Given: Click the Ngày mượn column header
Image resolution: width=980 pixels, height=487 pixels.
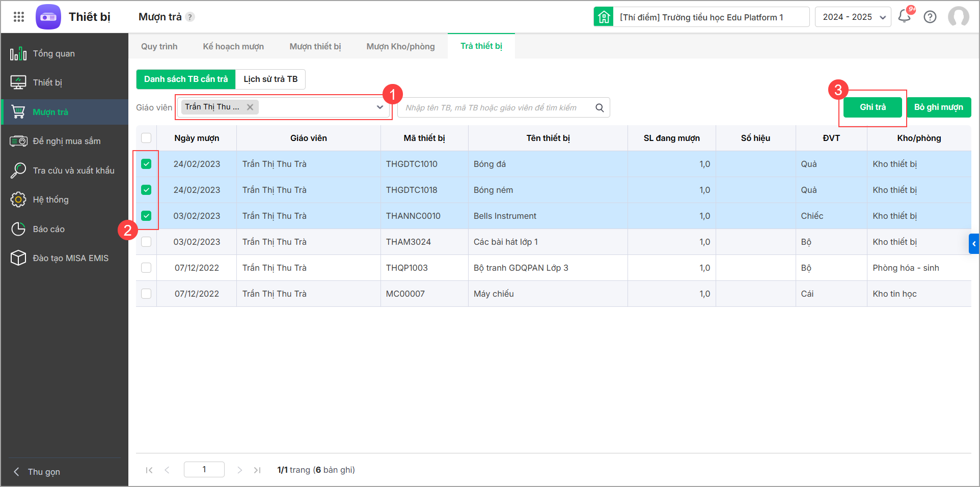Looking at the screenshot, I should click(197, 138).
